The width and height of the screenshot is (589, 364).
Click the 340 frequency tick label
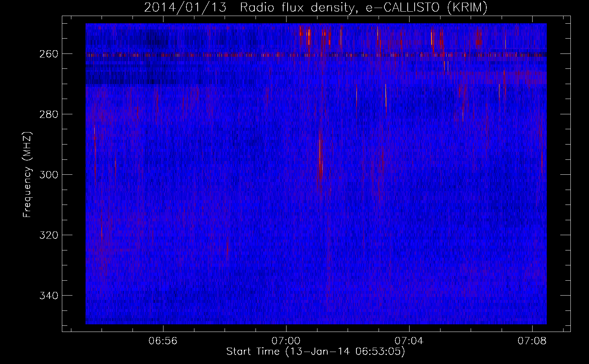click(x=48, y=296)
